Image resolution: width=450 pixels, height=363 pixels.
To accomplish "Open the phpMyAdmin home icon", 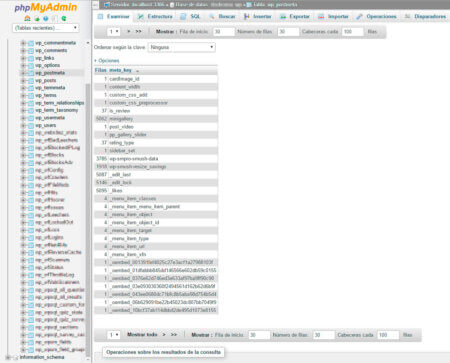I will [x=28, y=18].
